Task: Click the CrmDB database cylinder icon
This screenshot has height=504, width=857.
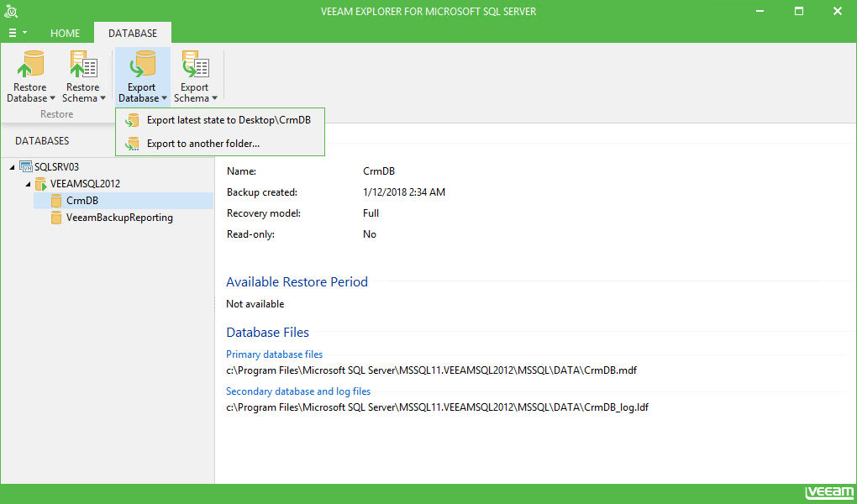Action: [x=55, y=201]
